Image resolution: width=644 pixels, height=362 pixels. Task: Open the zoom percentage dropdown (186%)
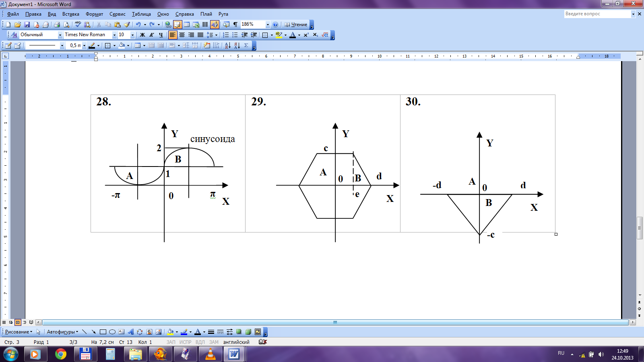268,25
